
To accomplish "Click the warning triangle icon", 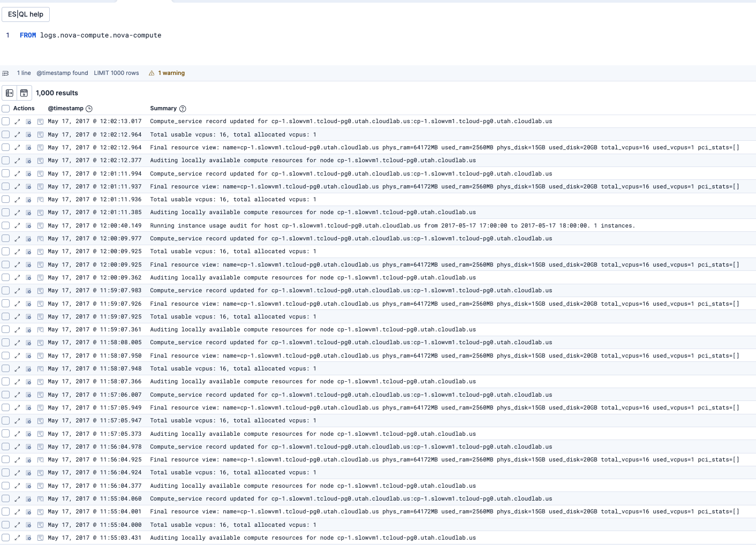I will [x=152, y=73].
